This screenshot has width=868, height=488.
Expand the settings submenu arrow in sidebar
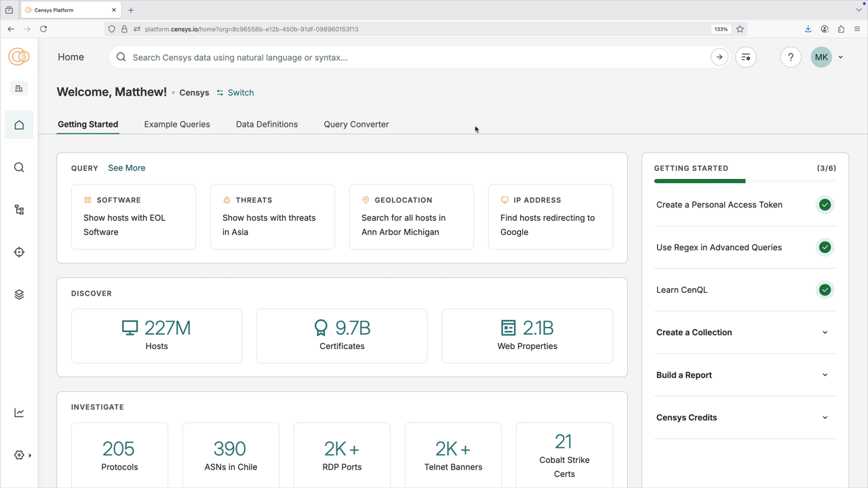[30, 455]
